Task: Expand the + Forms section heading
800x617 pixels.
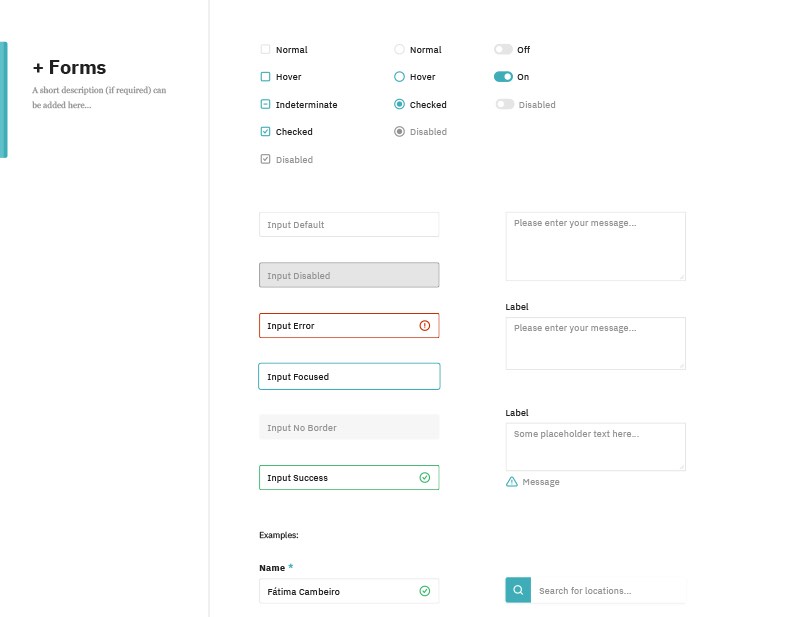Action: coord(69,68)
